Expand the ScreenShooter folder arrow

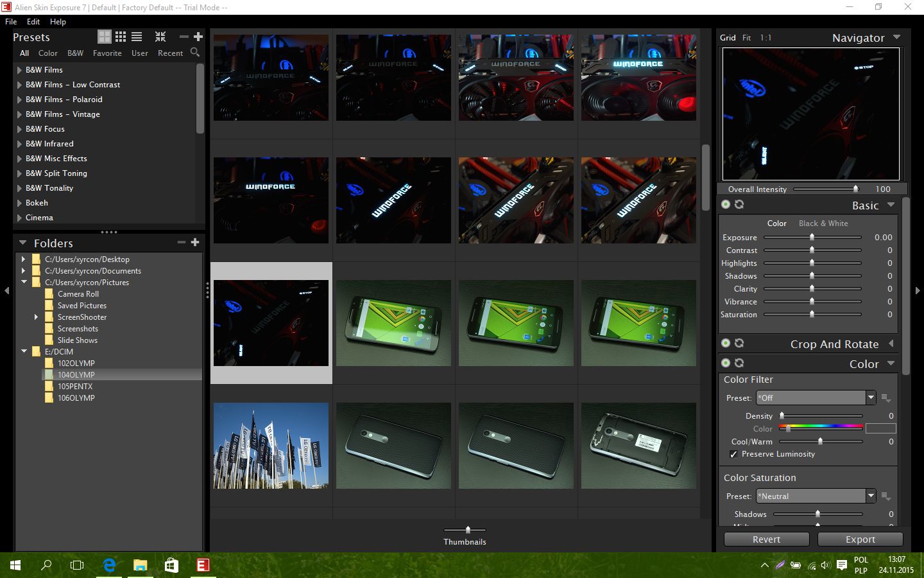point(36,317)
